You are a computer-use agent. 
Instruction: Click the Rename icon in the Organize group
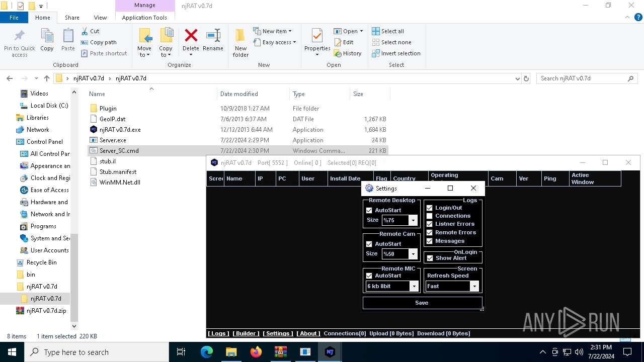click(213, 36)
